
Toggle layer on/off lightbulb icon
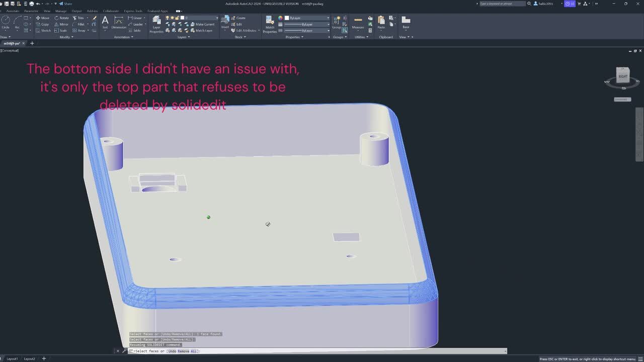click(x=168, y=18)
